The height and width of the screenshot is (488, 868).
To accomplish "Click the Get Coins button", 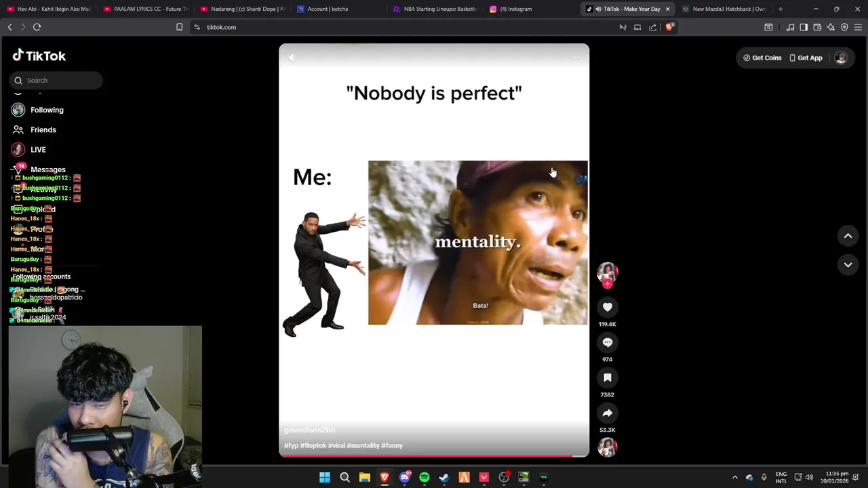I will (x=762, y=58).
